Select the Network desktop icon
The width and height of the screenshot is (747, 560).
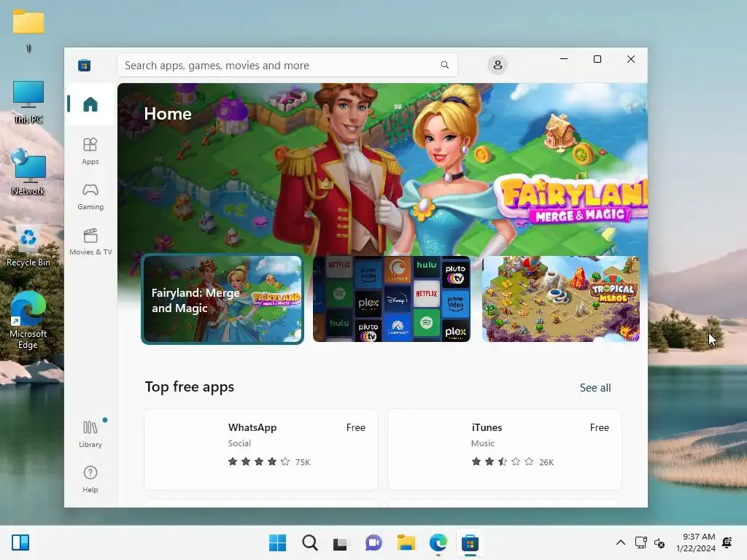tap(28, 172)
